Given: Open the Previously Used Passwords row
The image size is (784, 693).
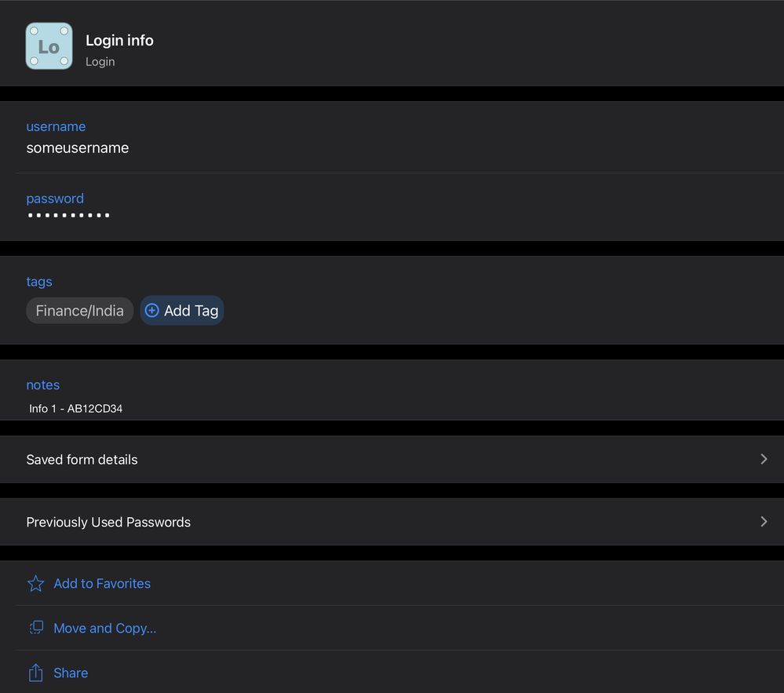Looking at the screenshot, I should tap(108, 523).
